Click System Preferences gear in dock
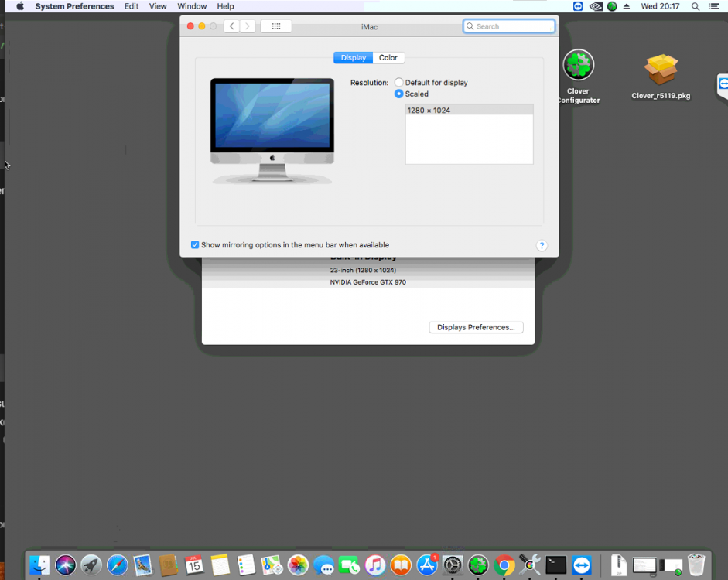The width and height of the screenshot is (728, 580). click(x=453, y=565)
